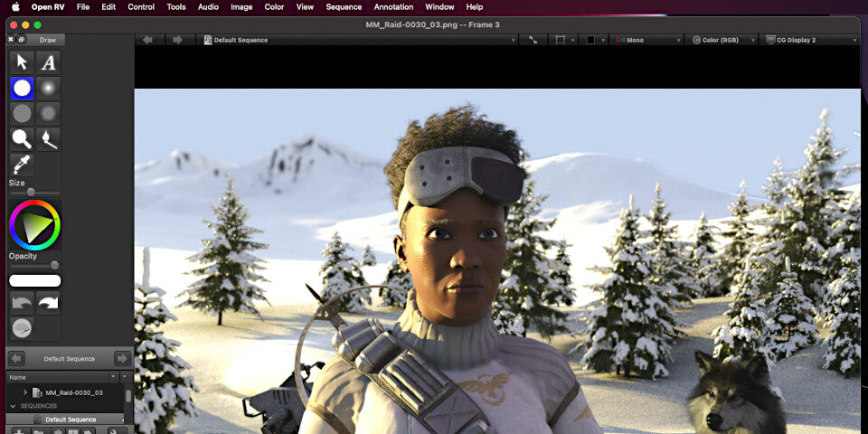Select the hard circle brush tool
Image resolution: width=868 pixels, height=434 pixels.
(x=22, y=88)
